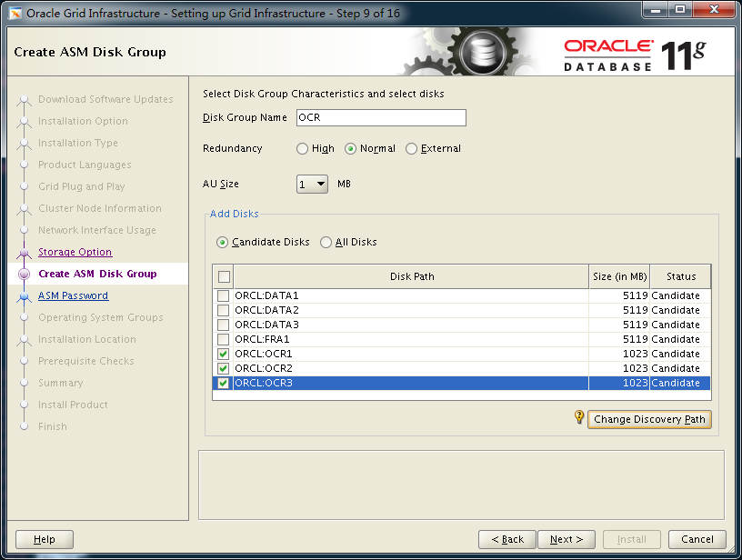Click the Disk Group Name text field
742x560 pixels.
point(379,118)
